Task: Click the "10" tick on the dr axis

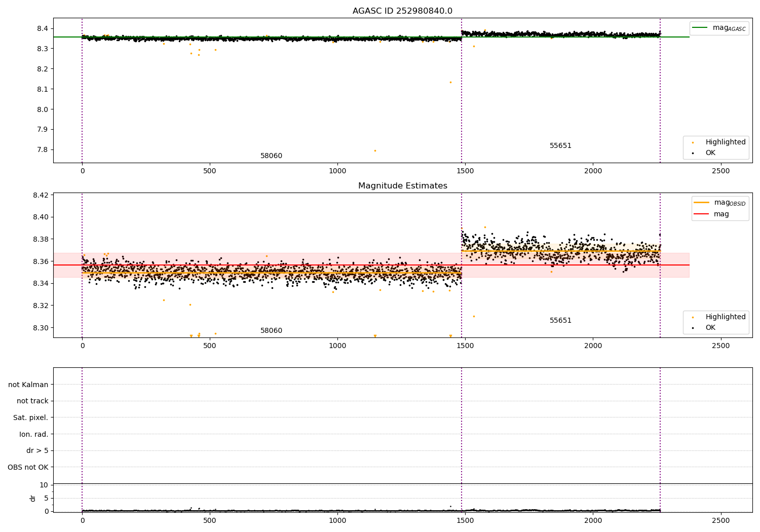Action: (x=44, y=485)
